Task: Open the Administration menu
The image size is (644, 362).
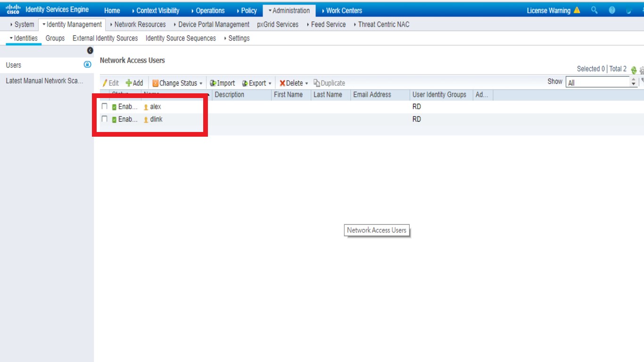Action: 289,10
